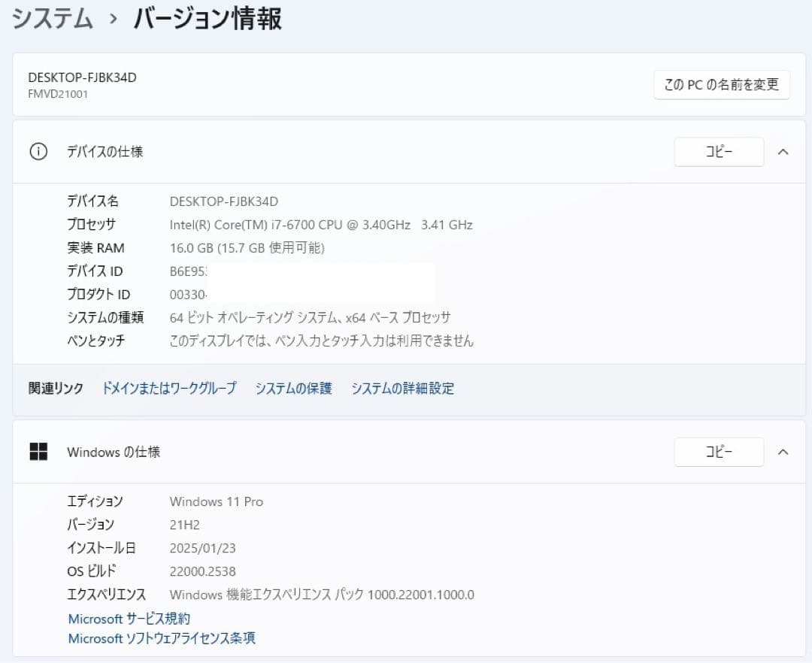
Task: Click the デバイス ID label
Action: [x=95, y=271]
